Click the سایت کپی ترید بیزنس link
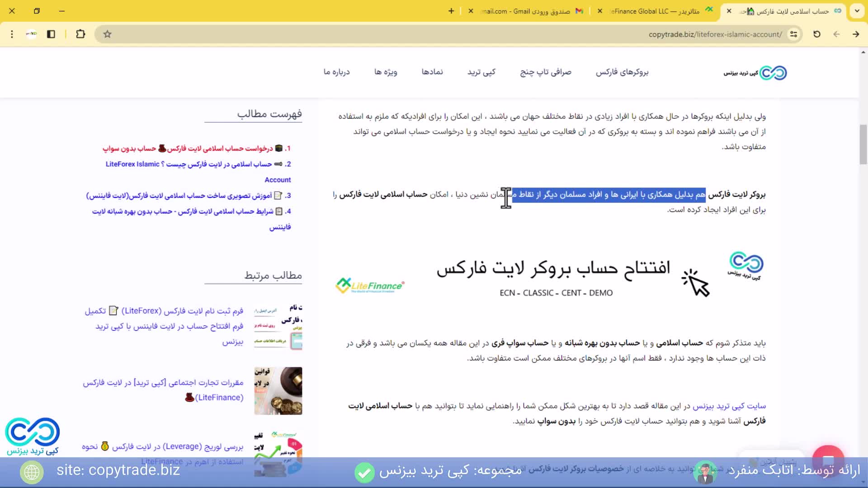Image resolution: width=868 pixels, height=488 pixels. (729, 406)
